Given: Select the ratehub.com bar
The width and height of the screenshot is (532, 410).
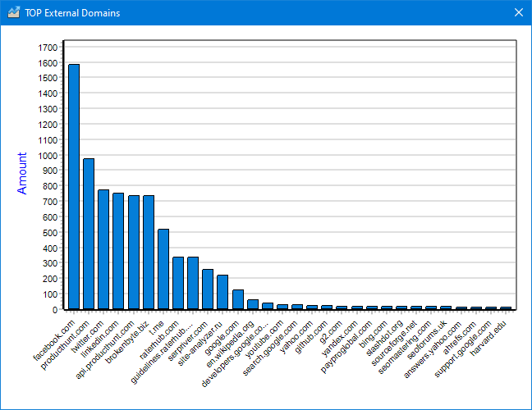Looking at the screenshot, I should click(178, 283).
